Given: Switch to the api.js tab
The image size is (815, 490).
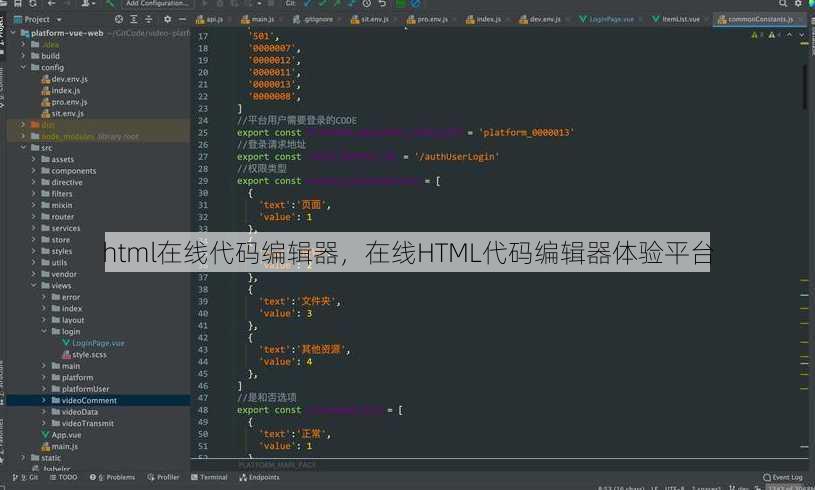Looking at the screenshot, I should [210, 19].
